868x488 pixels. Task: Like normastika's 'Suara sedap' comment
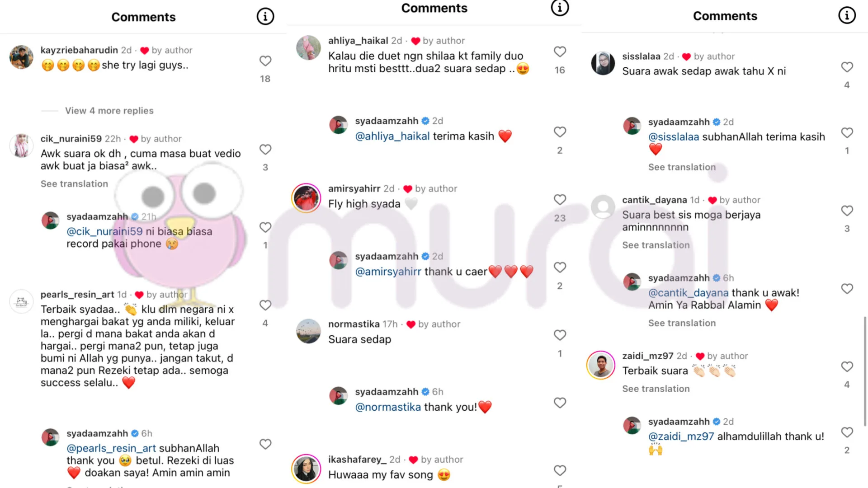[560, 335]
